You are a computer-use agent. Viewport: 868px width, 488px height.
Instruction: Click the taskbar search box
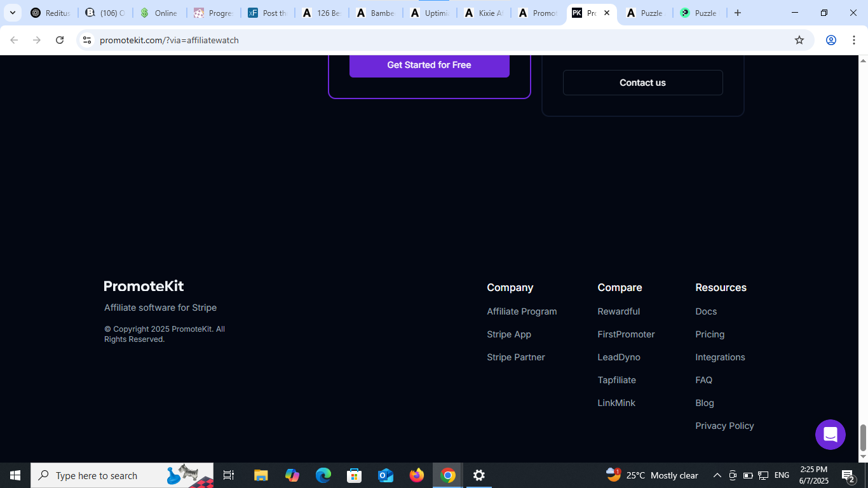click(x=122, y=475)
